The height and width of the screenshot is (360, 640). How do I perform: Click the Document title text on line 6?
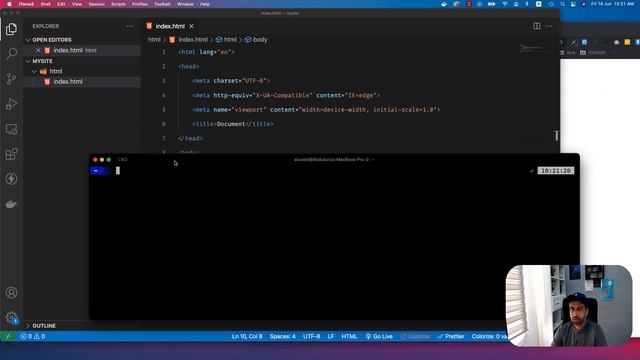(231, 124)
